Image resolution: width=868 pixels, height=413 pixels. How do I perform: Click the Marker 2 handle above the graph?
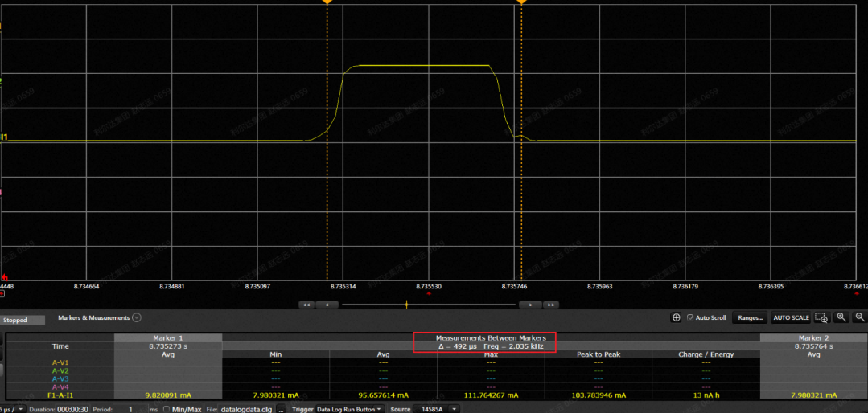(521, 2)
